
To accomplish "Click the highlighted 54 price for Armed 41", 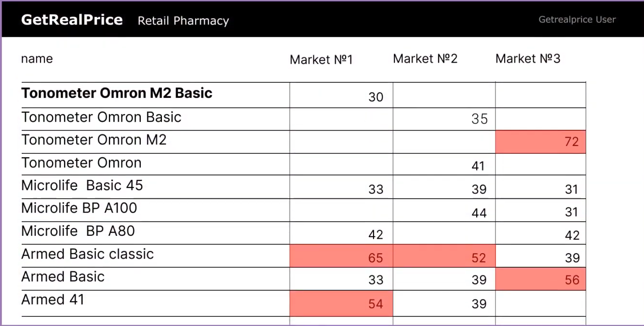I will coord(341,303).
